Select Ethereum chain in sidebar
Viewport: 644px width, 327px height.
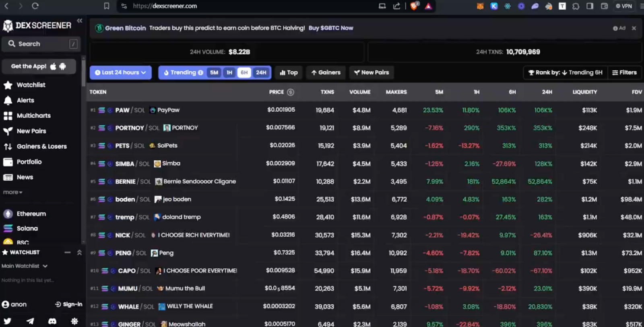click(x=25, y=214)
